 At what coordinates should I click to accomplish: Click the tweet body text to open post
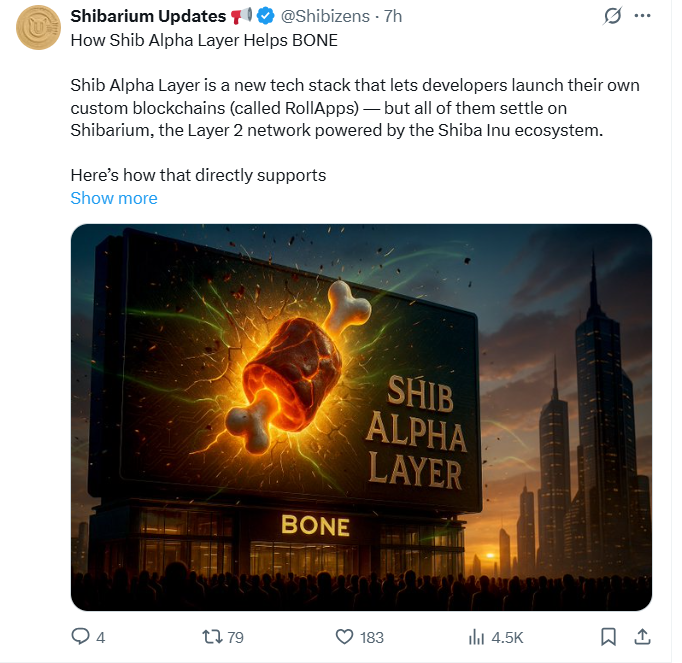click(354, 107)
